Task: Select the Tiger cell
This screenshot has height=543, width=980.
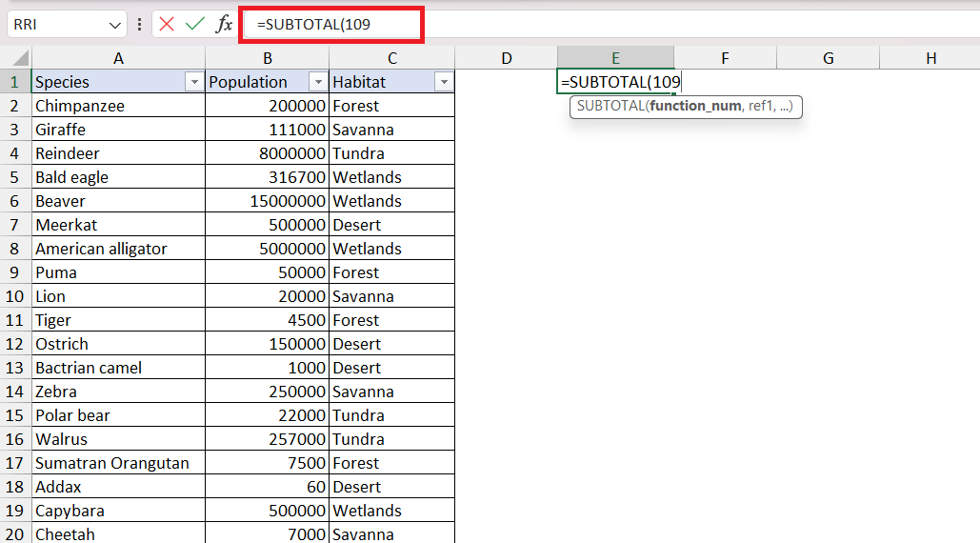Action: click(x=119, y=320)
